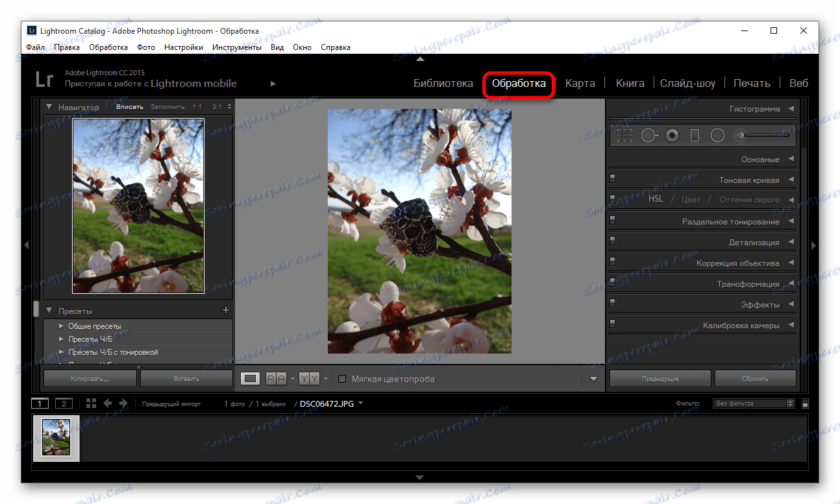The height and width of the screenshot is (504, 840).
Task: Switch to the Слайд-шоу module
Action: (687, 83)
